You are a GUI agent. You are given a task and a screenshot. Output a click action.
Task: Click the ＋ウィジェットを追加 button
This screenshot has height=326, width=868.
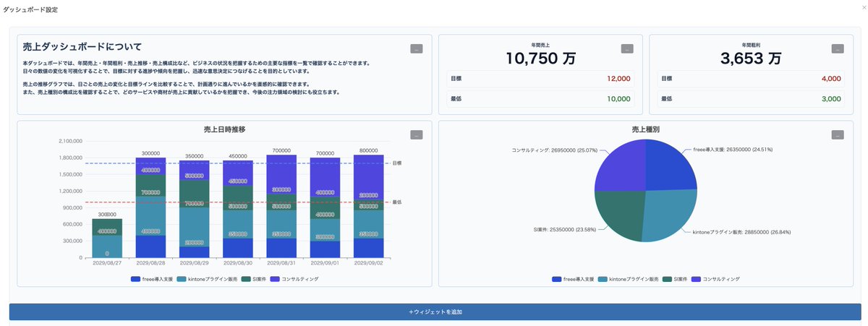(435, 312)
